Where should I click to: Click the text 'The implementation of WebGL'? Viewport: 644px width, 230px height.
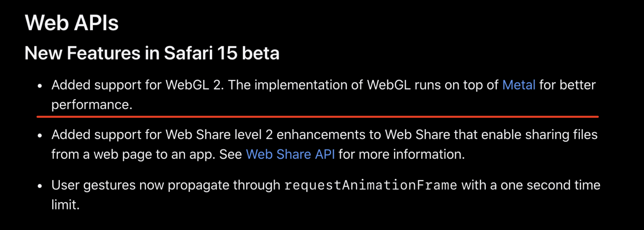pyautogui.click(x=319, y=85)
